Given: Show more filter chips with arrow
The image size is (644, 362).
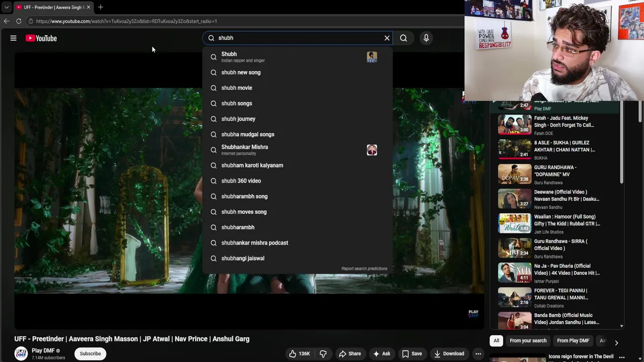Looking at the screenshot, I should click(x=616, y=343).
